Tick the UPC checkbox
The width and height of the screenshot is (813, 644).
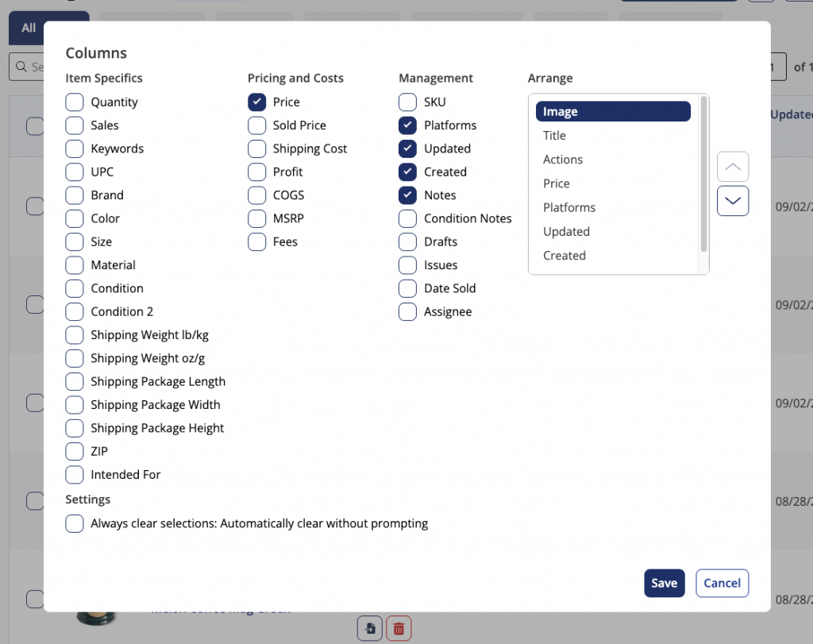(75, 172)
